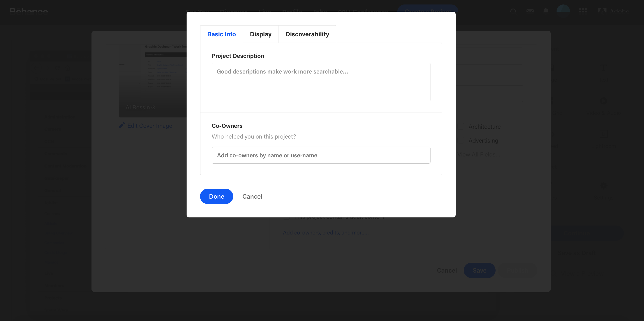644x321 pixels.
Task: Click the Advertising category label
Action: pos(483,140)
